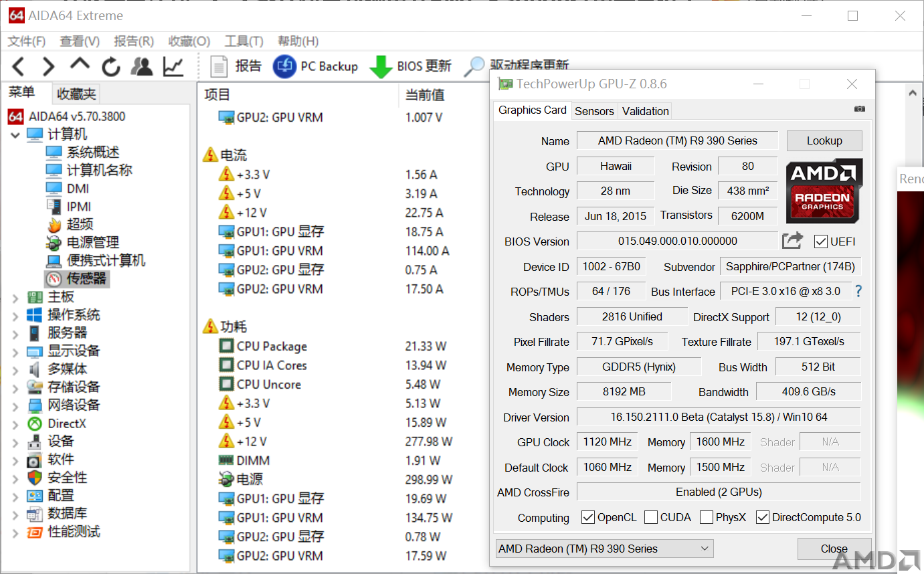Click the 报告 report toolbar button

[236, 66]
